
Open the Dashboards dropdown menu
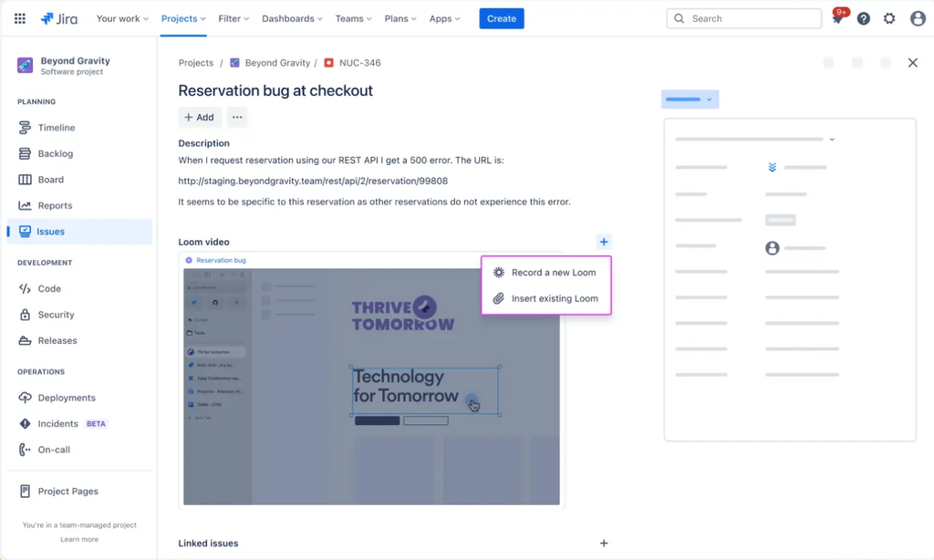point(292,18)
